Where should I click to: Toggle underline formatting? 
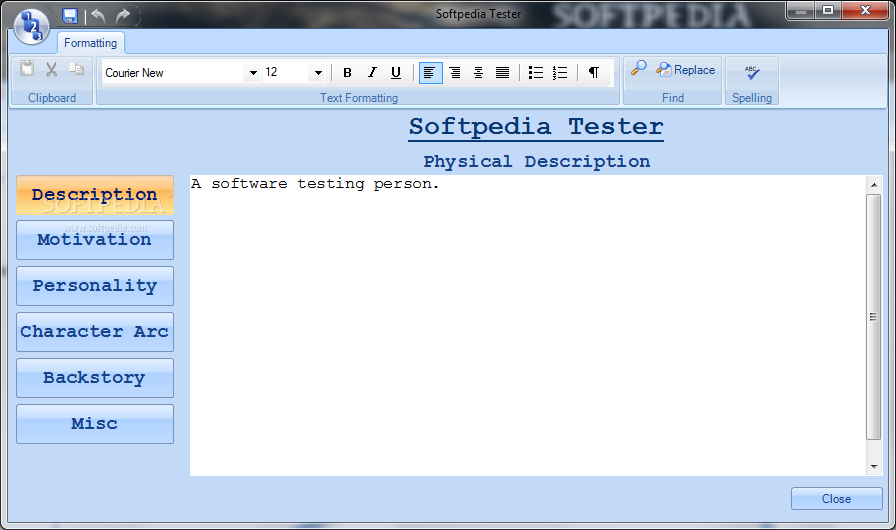[395, 73]
